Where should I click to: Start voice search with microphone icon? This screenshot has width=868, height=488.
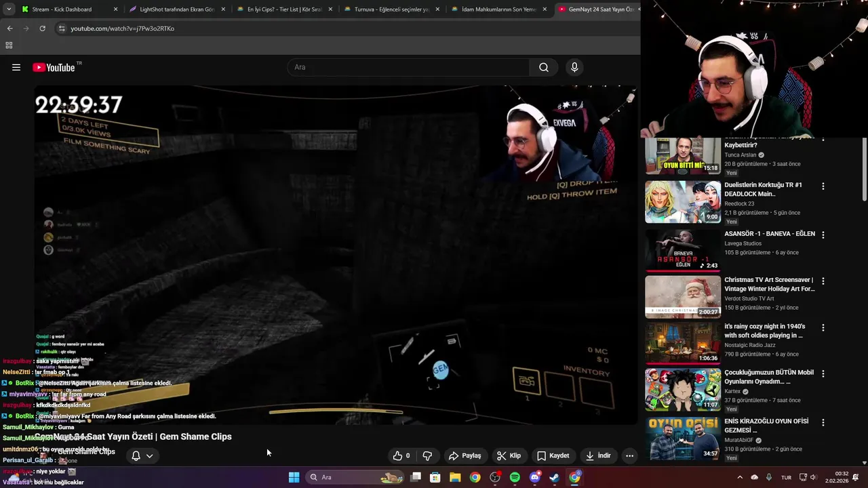click(574, 67)
